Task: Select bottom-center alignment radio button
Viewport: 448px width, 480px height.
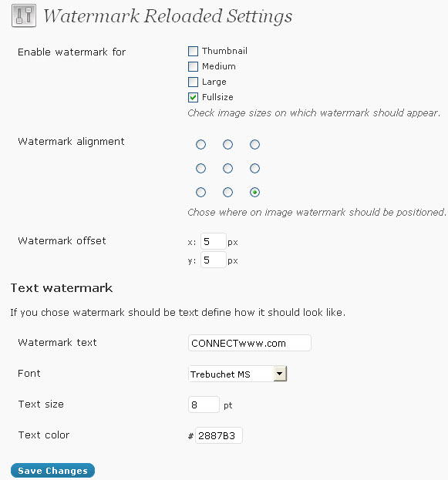Action: coord(227,193)
